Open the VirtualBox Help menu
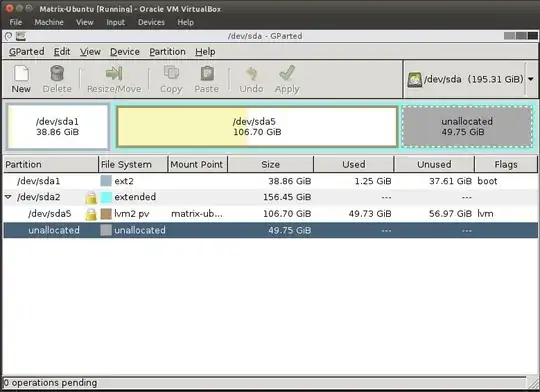The width and height of the screenshot is (540, 392). pos(186,22)
